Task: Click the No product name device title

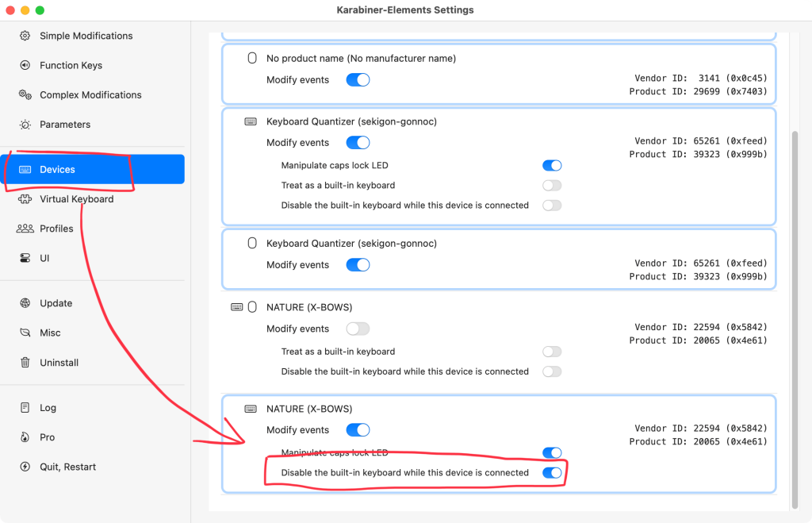Action: [361, 59]
